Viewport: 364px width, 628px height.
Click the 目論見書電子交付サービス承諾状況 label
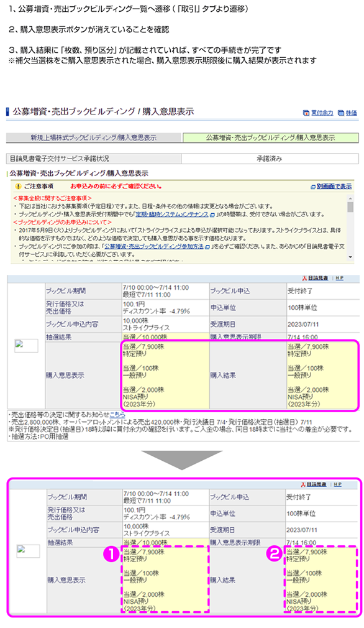coord(60,159)
